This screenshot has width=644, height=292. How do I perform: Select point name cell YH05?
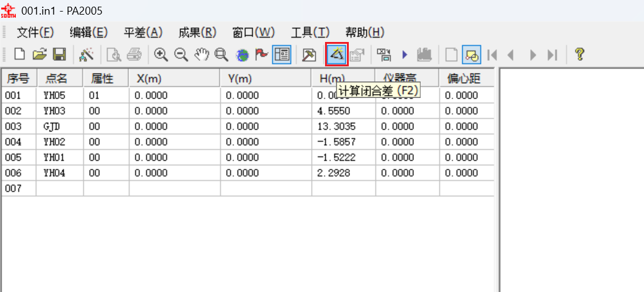pos(60,96)
